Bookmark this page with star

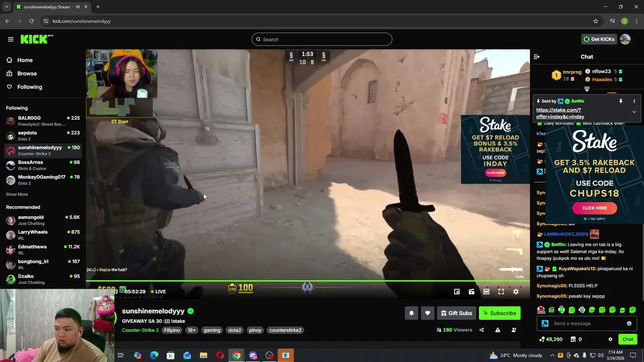pos(596,21)
